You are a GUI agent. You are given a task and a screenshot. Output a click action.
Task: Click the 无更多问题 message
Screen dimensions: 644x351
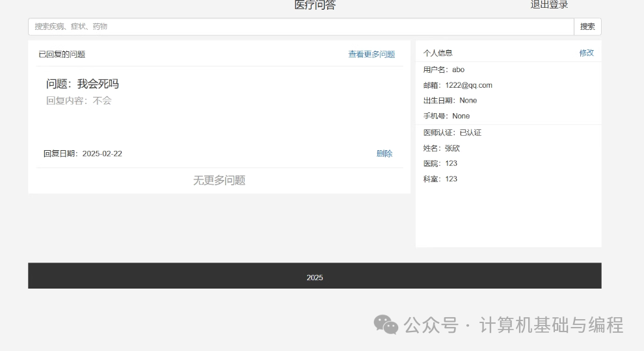pos(219,180)
